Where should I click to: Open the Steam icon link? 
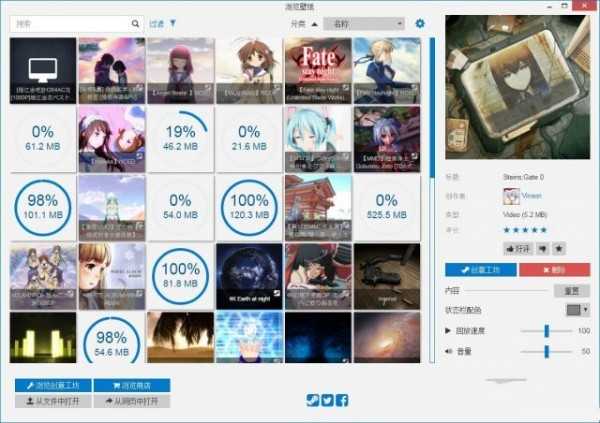[313, 400]
